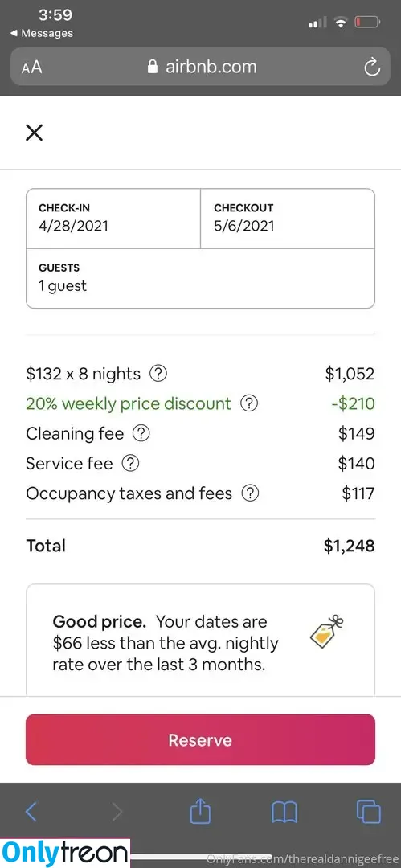Open the AA reader text options
Screen dimensions: 401x868
pyautogui.click(x=31, y=68)
